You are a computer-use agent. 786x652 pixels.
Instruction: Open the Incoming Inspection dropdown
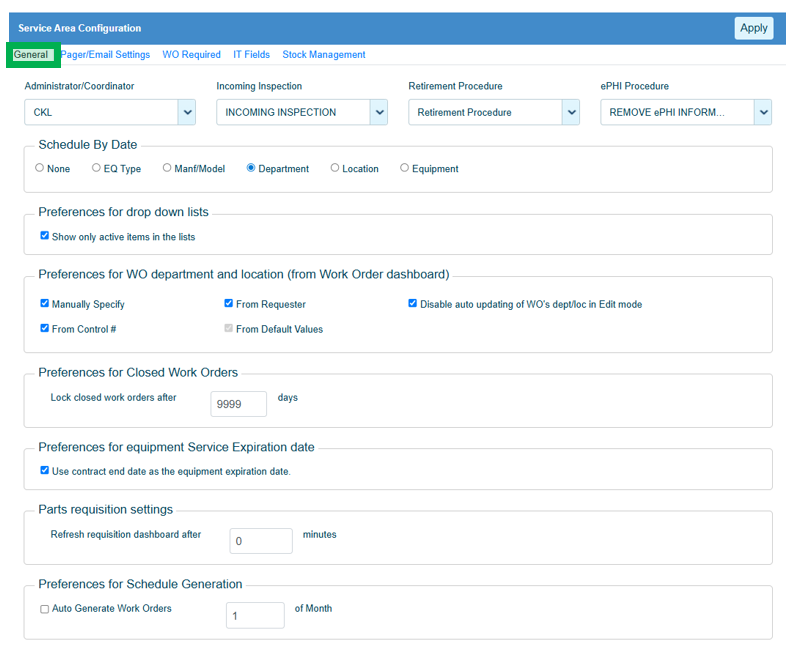(378, 113)
